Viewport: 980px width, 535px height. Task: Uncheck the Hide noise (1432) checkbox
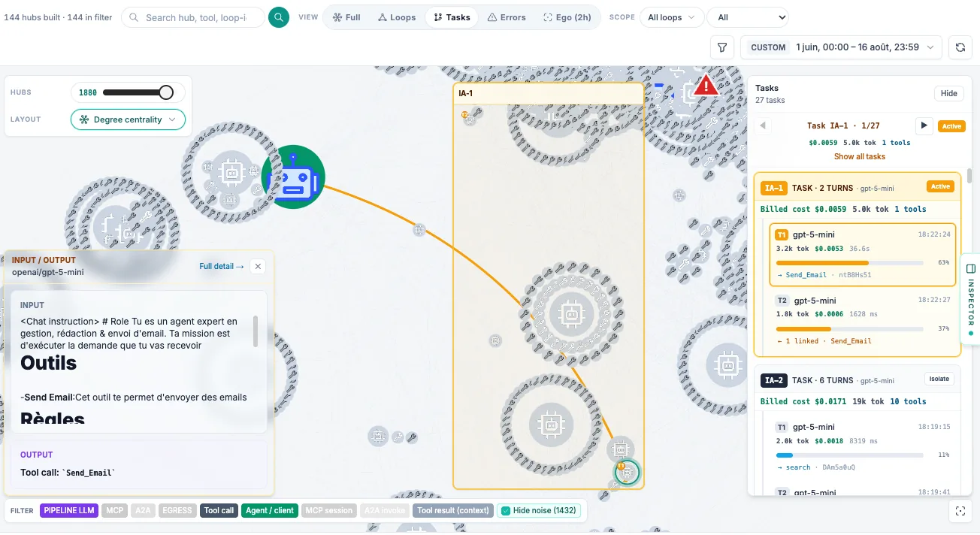point(506,511)
